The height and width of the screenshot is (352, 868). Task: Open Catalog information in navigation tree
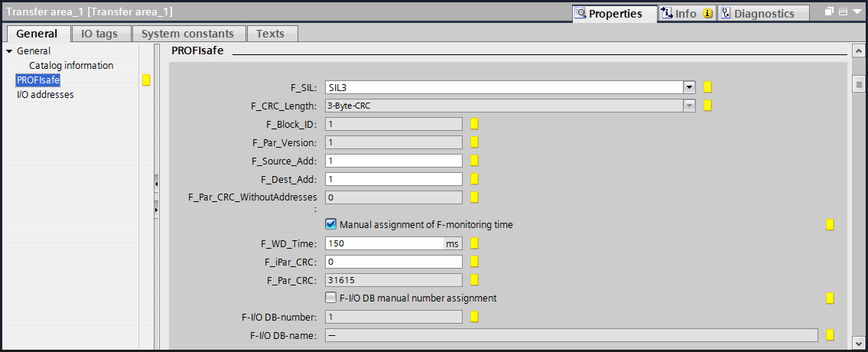pos(71,66)
